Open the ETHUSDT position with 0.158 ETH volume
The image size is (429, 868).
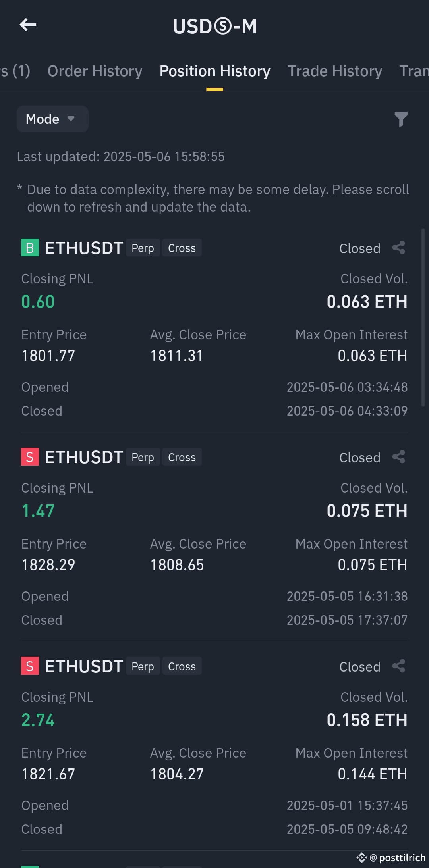click(x=214, y=746)
